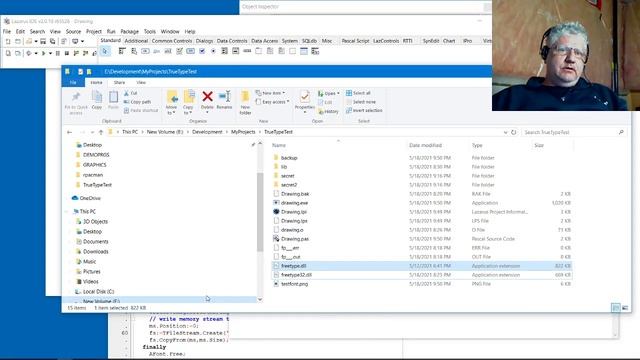Click the TCheckBox component icon in Lazarus palette
640x360 pixels.
pyautogui.click(x=202, y=51)
